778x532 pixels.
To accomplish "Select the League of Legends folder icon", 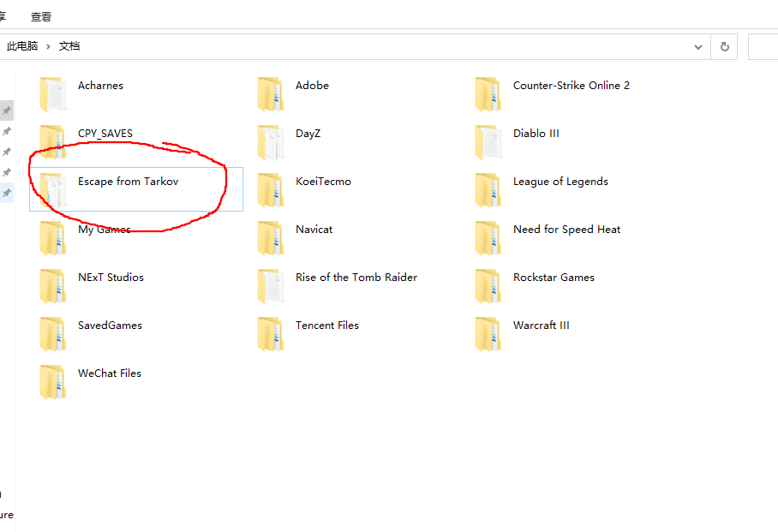I will [x=488, y=190].
